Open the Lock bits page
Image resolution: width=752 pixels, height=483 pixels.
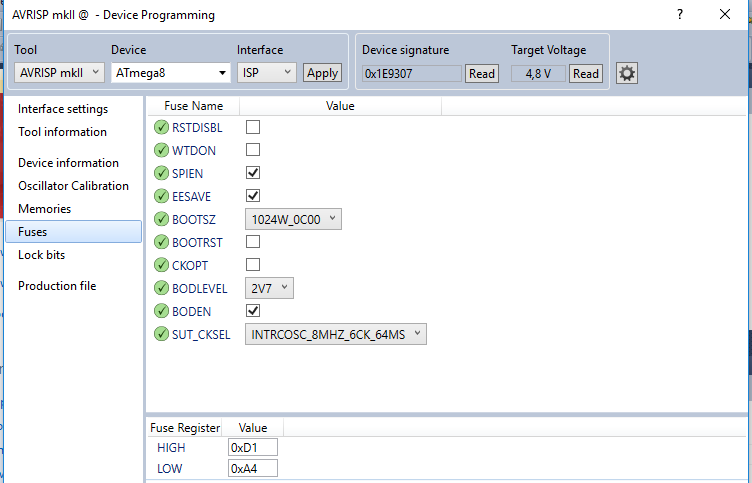pos(42,255)
